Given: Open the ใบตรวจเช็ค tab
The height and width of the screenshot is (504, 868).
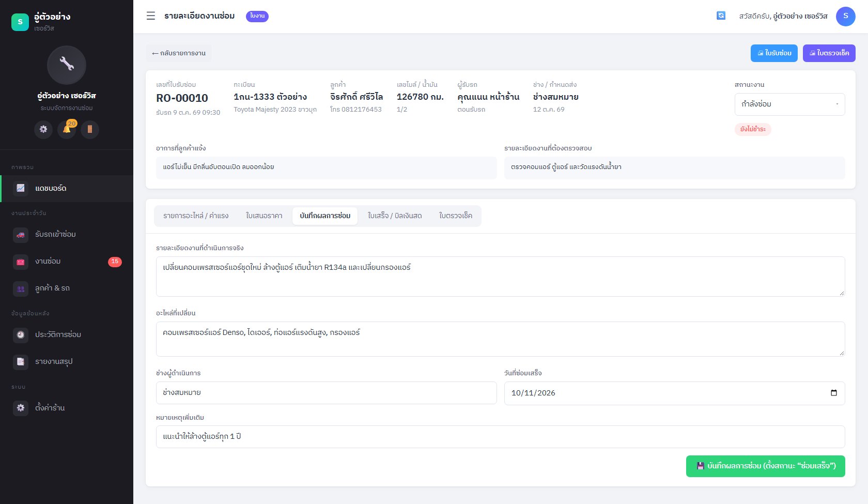Looking at the screenshot, I should 456,216.
